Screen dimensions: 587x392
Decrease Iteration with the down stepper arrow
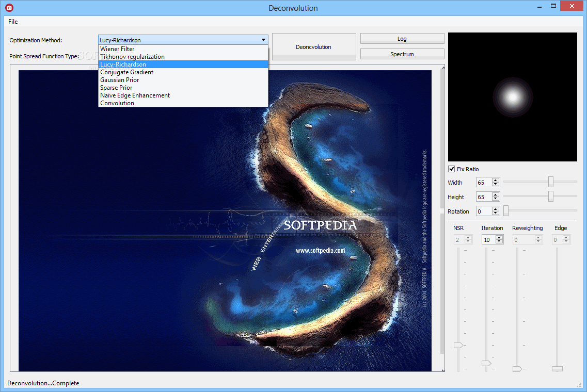coord(499,242)
